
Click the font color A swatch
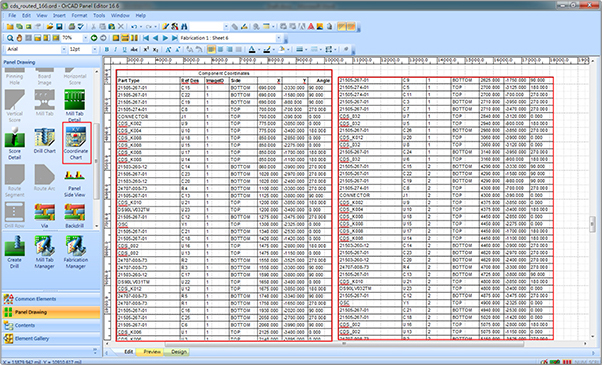pyautogui.click(x=252, y=50)
